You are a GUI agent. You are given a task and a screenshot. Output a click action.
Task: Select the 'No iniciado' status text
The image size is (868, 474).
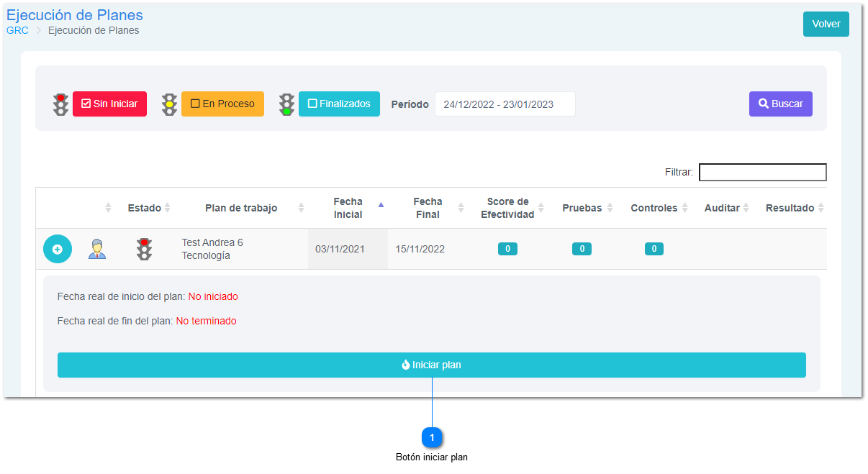click(x=213, y=296)
